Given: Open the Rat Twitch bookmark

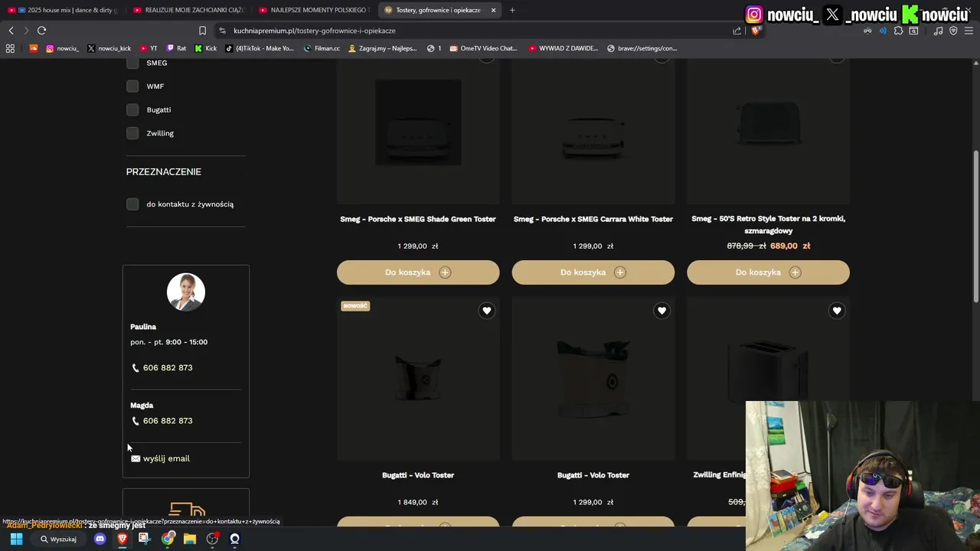Looking at the screenshot, I should point(176,48).
